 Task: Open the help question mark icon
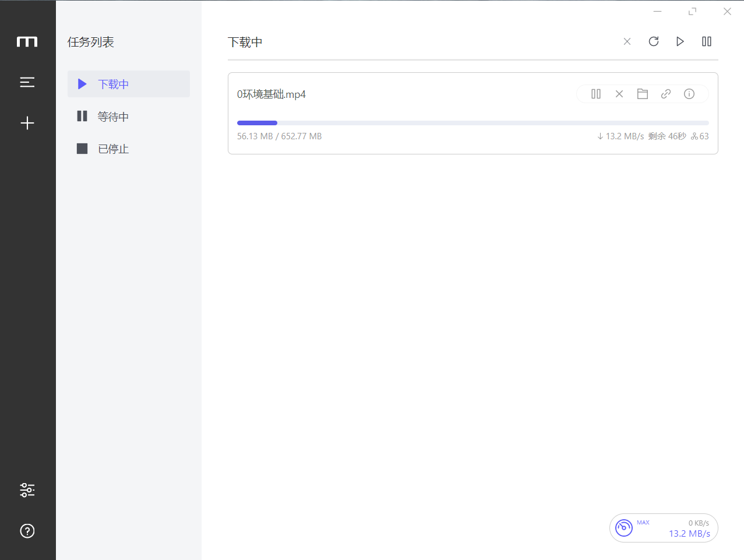[27, 531]
